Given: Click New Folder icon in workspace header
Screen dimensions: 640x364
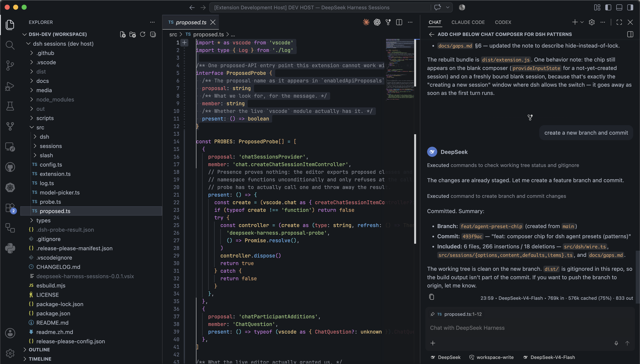Looking at the screenshot, I should [133, 34].
